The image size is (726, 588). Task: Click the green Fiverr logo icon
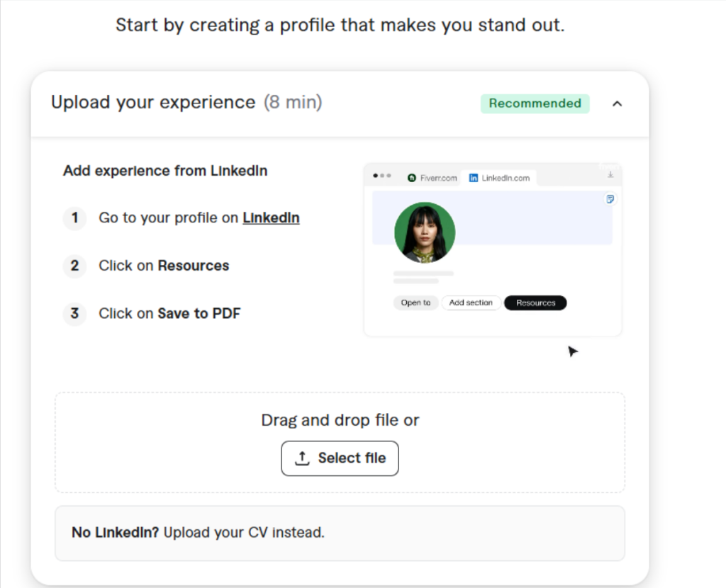[x=412, y=178]
